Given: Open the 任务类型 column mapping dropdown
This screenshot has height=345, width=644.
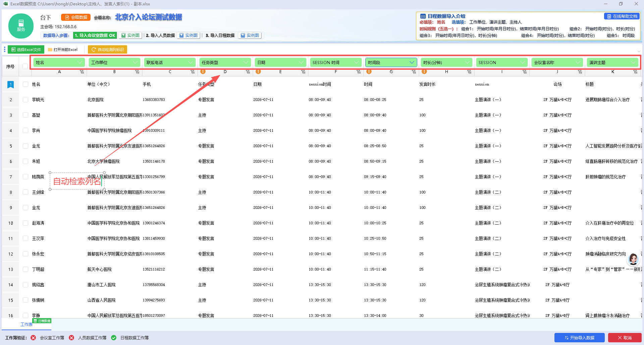Looking at the screenshot, I should 225,62.
